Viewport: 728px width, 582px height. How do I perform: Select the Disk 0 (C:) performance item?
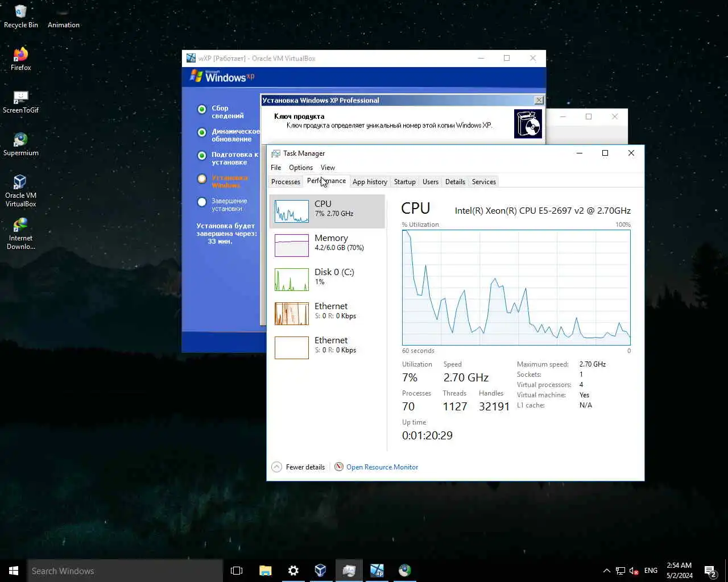tap(327, 280)
